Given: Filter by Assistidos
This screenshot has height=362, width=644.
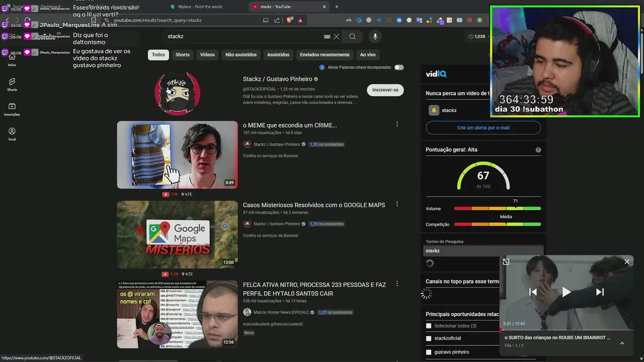Looking at the screenshot, I should pyautogui.click(x=278, y=55).
